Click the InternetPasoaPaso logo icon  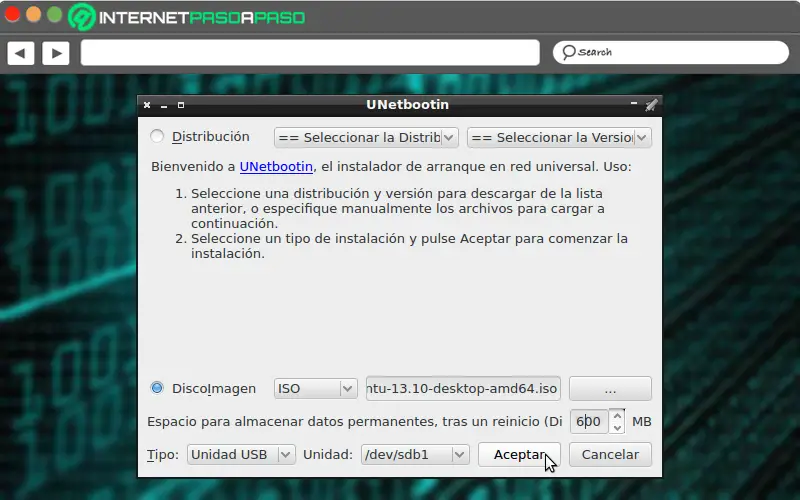[x=82, y=17]
